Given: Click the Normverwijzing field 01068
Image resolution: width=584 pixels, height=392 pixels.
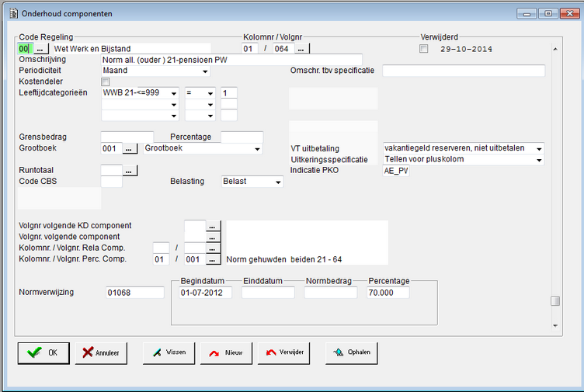Looking at the screenshot, I should [135, 293].
